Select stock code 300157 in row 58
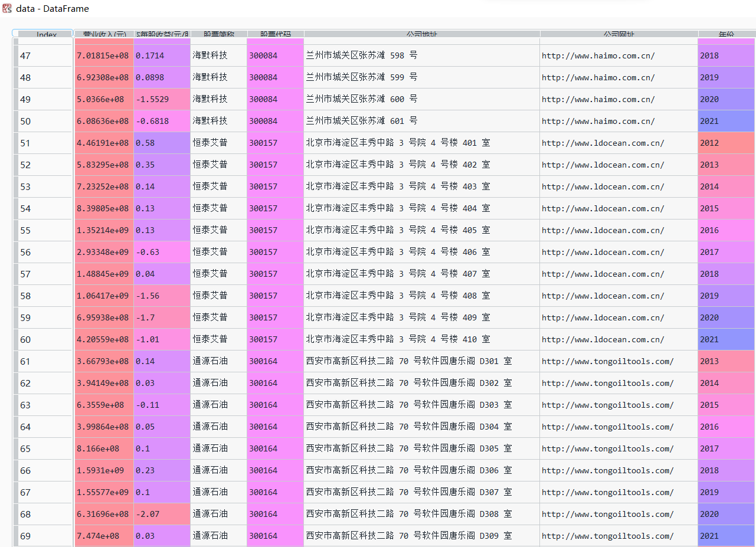 click(263, 296)
